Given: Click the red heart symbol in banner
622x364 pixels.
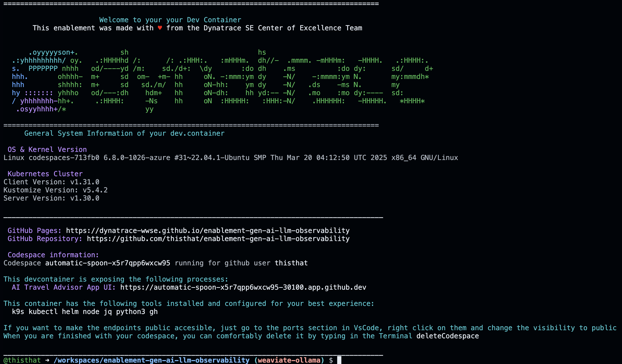Looking at the screenshot, I should pyautogui.click(x=160, y=28).
